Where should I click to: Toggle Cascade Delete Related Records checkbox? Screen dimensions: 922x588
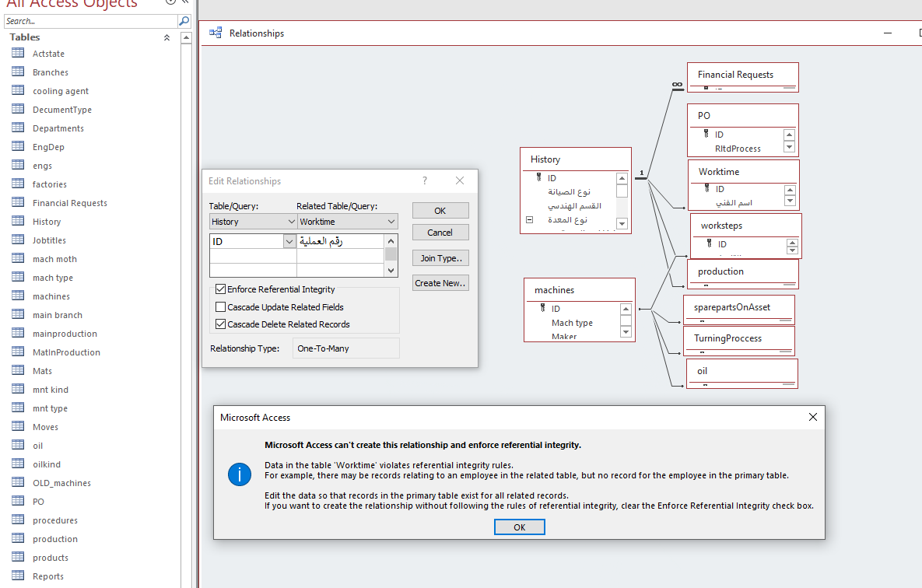tap(220, 324)
